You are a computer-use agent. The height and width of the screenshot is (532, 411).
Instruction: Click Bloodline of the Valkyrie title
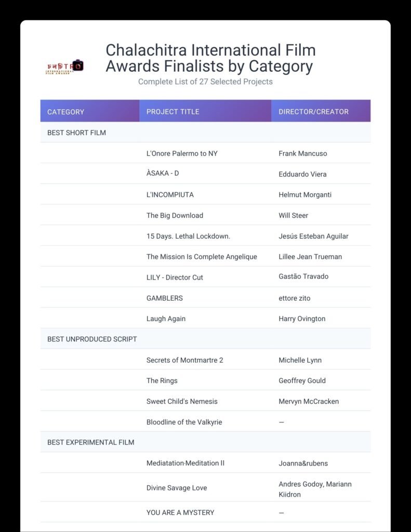point(184,422)
